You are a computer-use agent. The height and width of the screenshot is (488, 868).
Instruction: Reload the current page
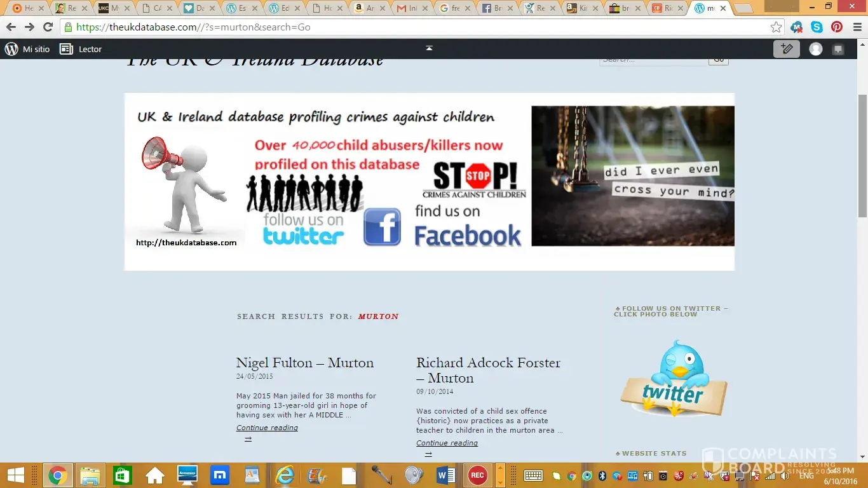pyautogui.click(x=48, y=27)
